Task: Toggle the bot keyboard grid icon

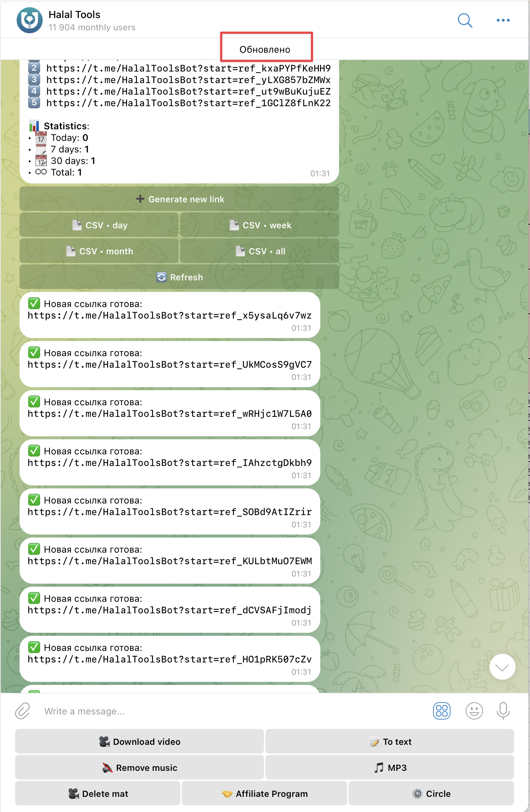Action: point(441,711)
